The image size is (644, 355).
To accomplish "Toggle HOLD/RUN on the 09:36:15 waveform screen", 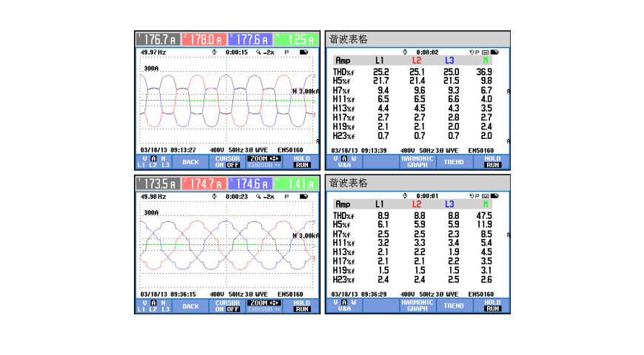I will (x=302, y=305).
